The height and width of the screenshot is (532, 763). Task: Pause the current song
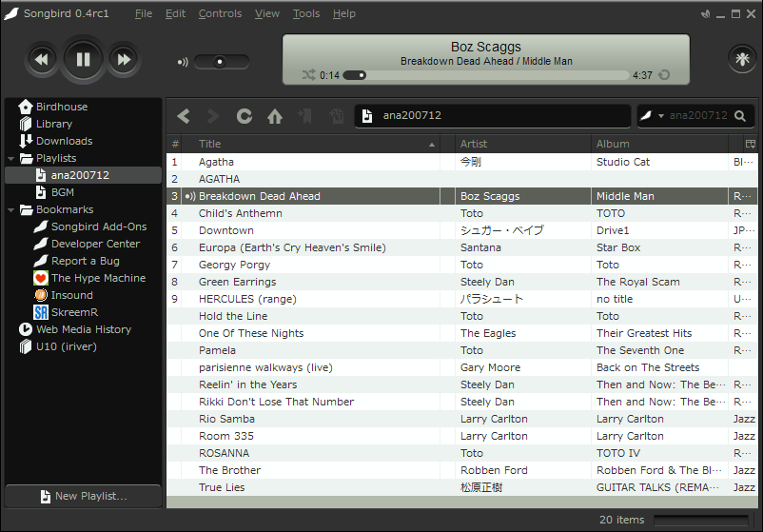pyautogui.click(x=83, y=60)
